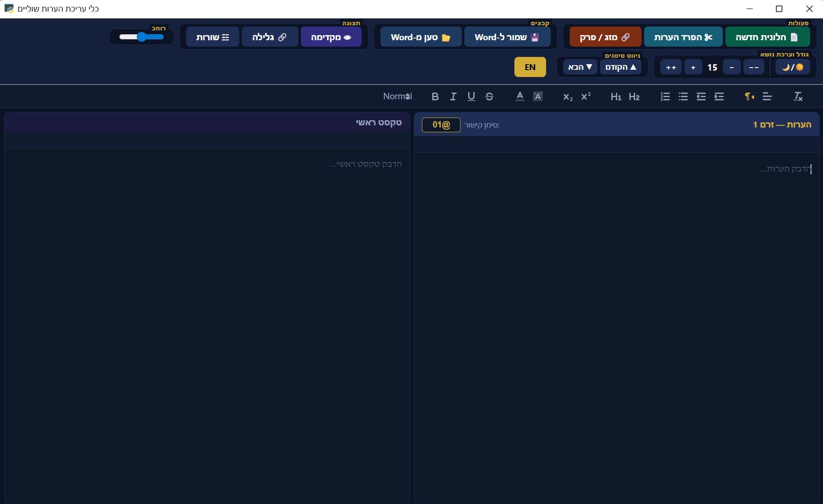Click the שמור ל-Word save button
This screenshot has width=823, height=504.
coord(507,37)
